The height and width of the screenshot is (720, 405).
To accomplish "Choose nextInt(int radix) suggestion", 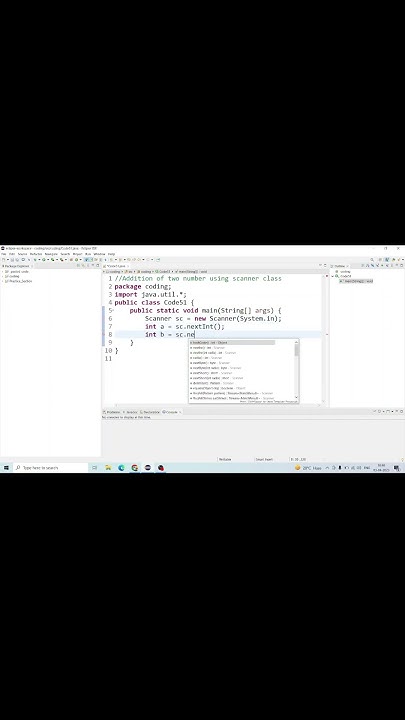I will [x=242, y=353].
